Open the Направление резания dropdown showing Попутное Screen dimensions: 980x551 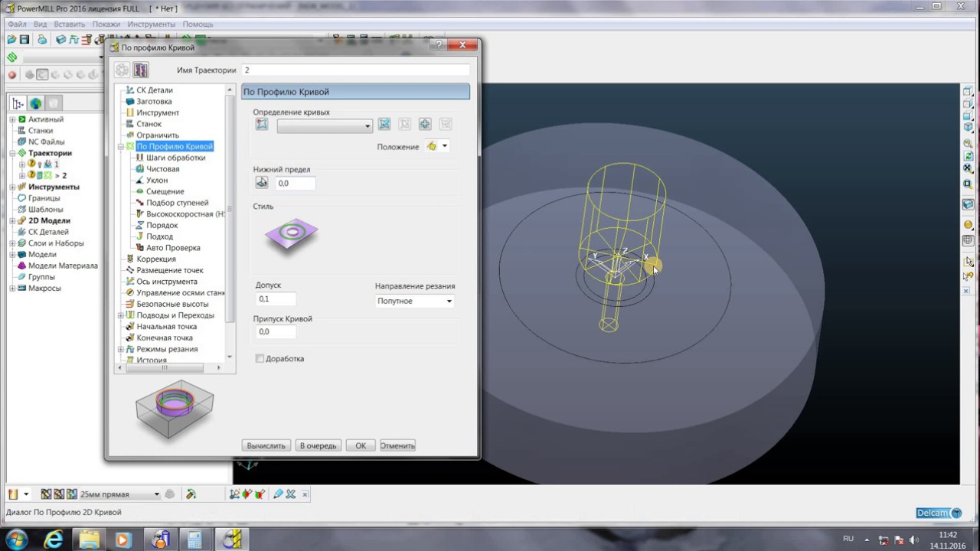click(x=414, y=301)
